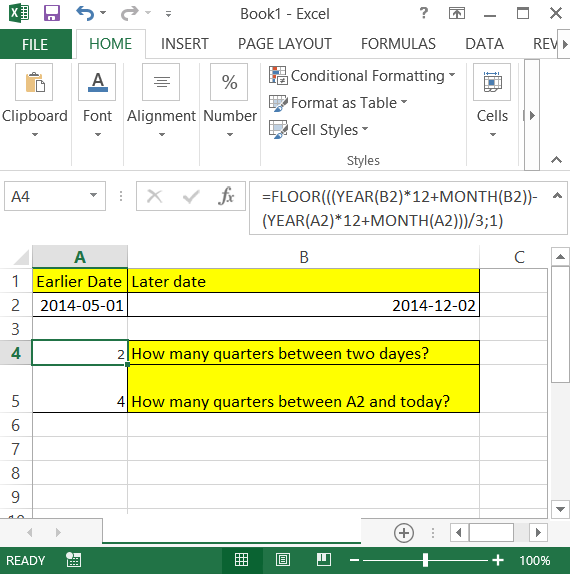Undo the last action

(85, 14)
